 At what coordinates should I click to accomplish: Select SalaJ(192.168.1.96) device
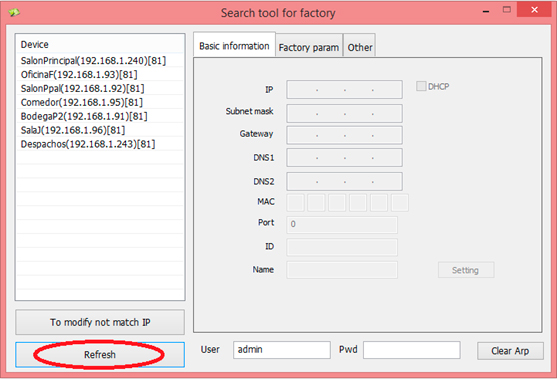[100, 130]
